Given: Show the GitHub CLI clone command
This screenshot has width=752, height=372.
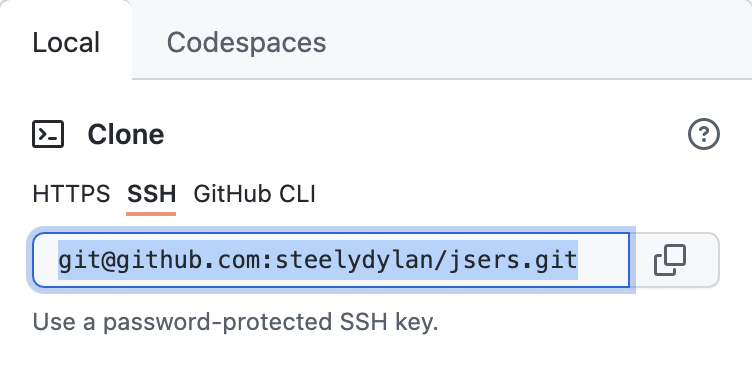Looking at the screenshot, I should pos(254,195).
